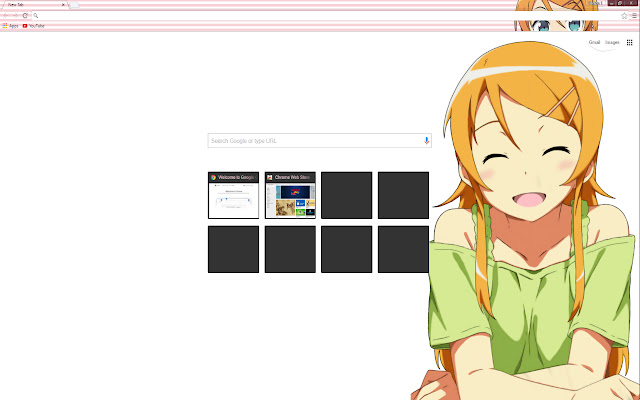Image resolution: width=640 pixels, height=400 pixels.
Task: Bookmark this page with the star icon
Action: (624, 16)
